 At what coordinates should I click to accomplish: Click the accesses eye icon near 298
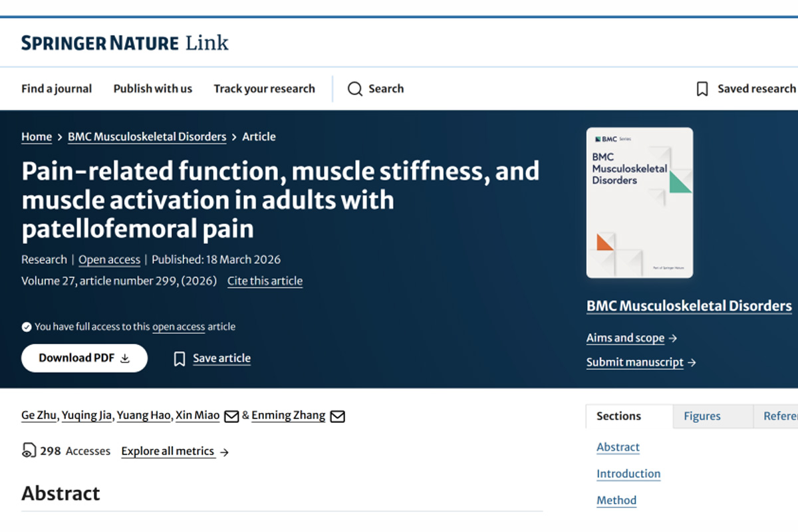pyautogui.click(x=29, y=451)
